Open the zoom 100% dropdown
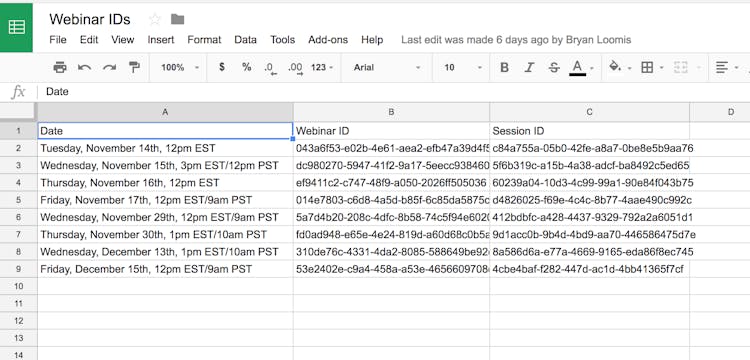This screenshot has width=750, height=360. pyautogui.click(x=180, y=67)
